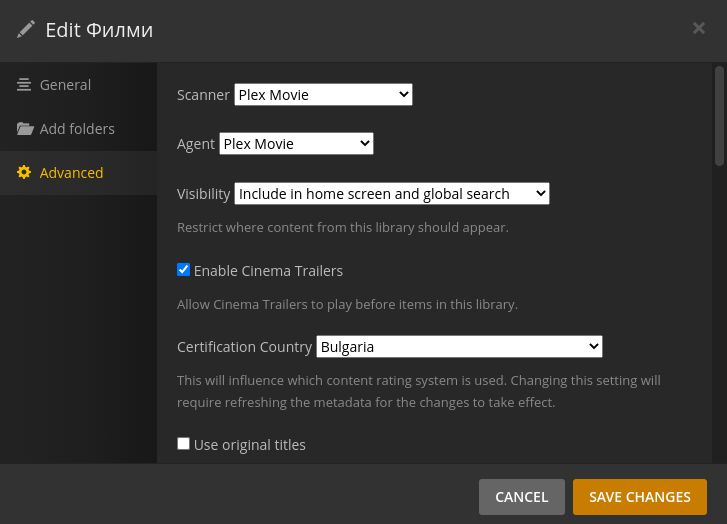Open the Certification Country dropdown
The image size is (727, 524).
tap(459, 347)
